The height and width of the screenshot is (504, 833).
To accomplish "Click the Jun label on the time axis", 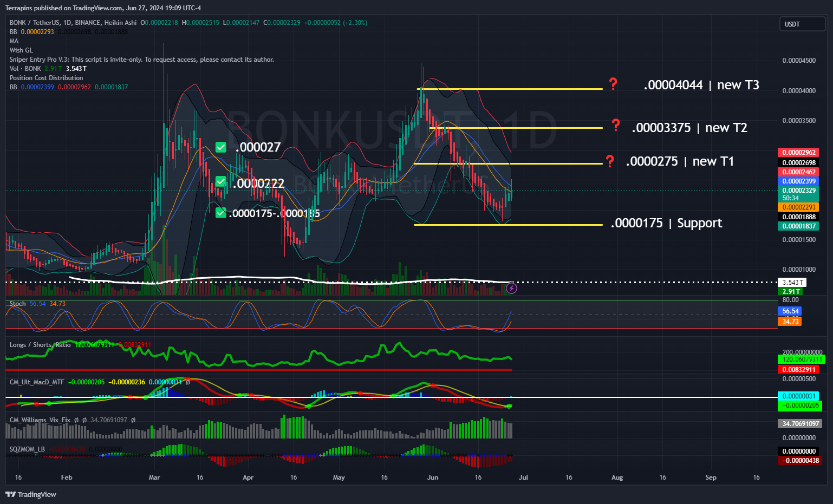I will [x=432, y=477].
